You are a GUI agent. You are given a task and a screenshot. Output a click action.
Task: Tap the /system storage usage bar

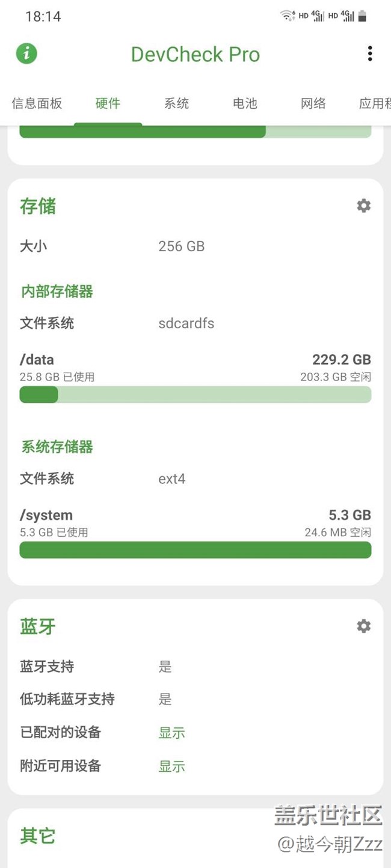point(195,550)
